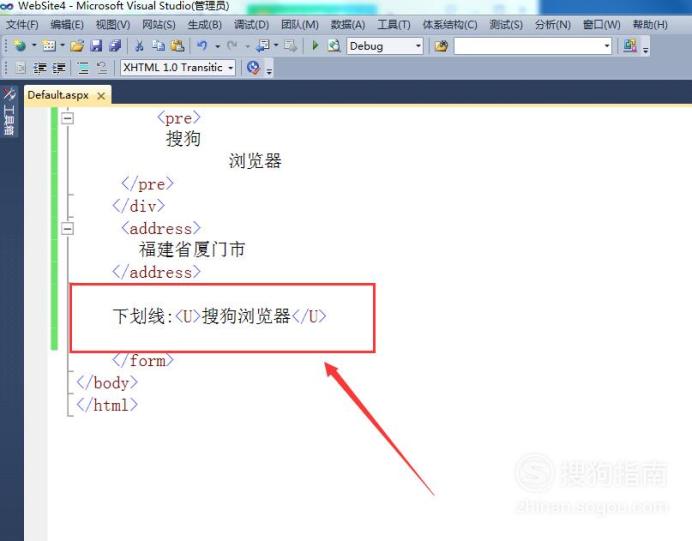This screenshot has height=541, width=692.
Task: Click the first HTML editing toolbar page icon
Action: [20, 68]
